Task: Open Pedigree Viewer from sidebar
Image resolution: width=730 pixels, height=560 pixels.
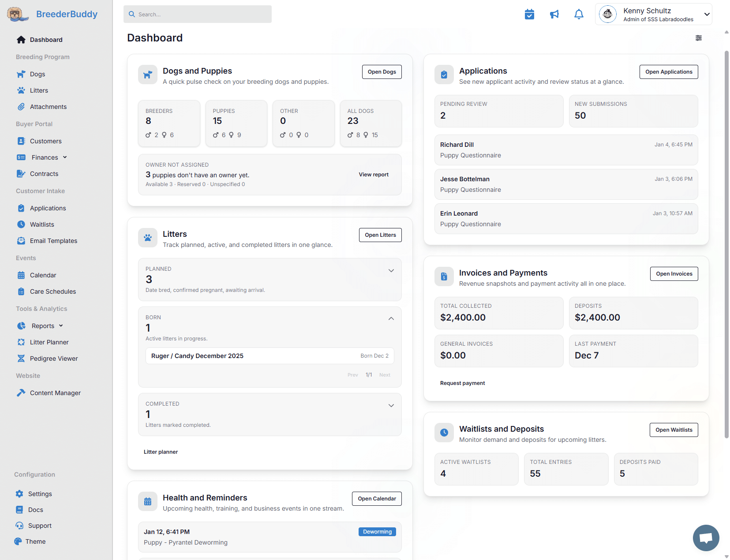Action: pyautogui.click(x=53, y=358)
